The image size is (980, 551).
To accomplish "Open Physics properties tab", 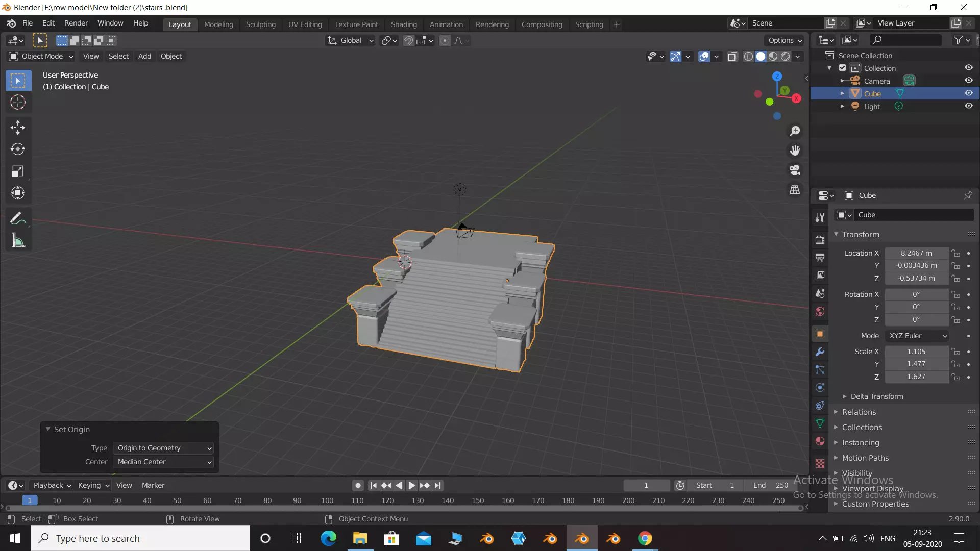I will point(820,388).
